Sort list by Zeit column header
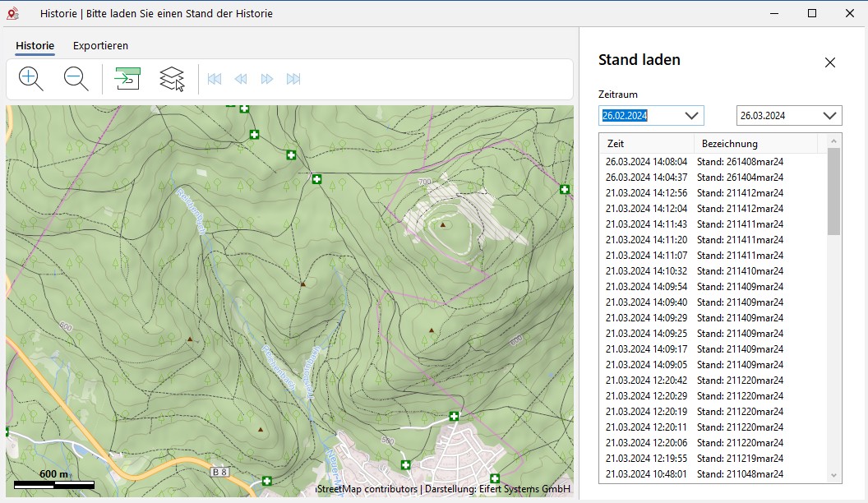 [646, 144]
